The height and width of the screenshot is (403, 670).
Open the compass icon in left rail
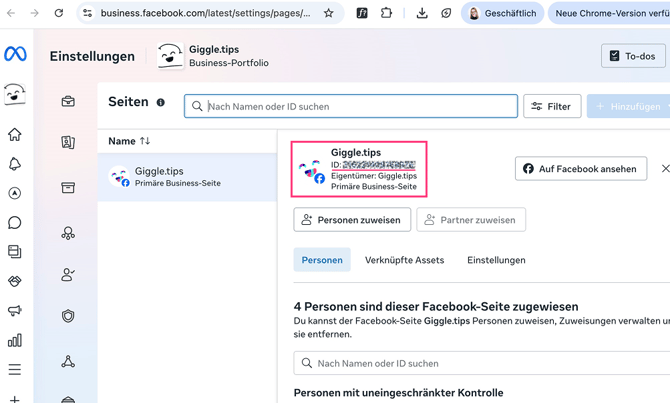point(15,193)
